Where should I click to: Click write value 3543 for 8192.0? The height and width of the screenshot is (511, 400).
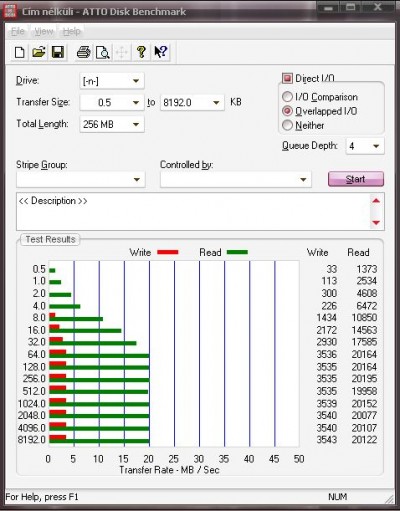[x=327, y=440]
